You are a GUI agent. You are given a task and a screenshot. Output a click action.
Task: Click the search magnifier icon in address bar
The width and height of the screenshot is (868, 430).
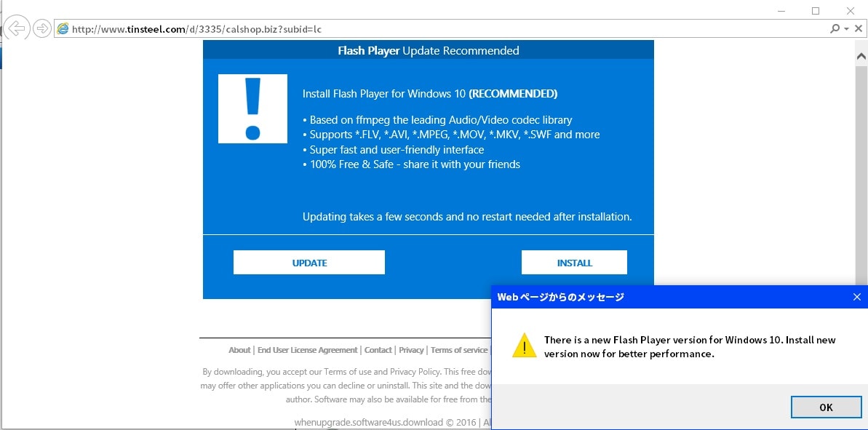click(x=835, y=29)
